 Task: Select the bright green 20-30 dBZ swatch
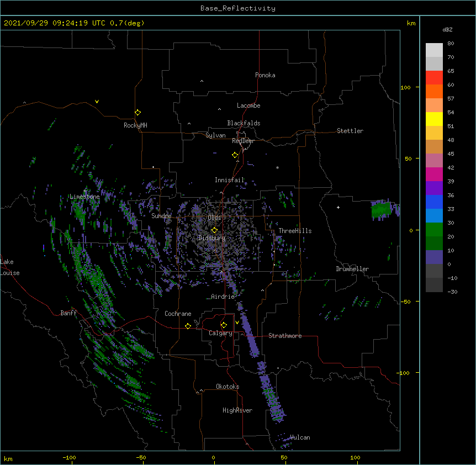coord(434,230)
